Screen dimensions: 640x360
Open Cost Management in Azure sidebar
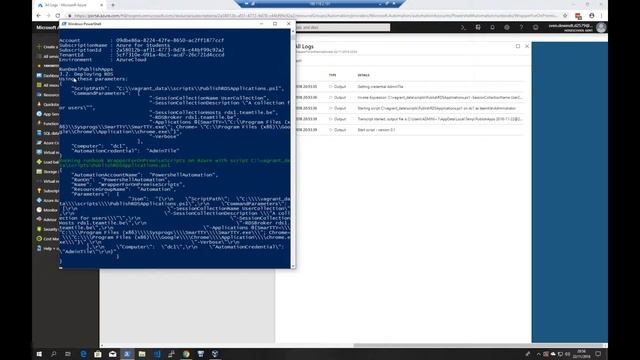click(x=47, y=239)
